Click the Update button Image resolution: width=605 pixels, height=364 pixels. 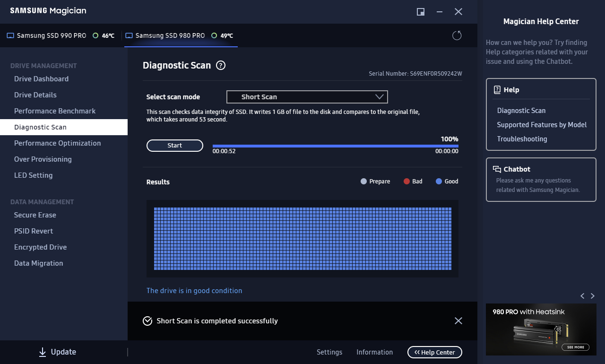(57, 352)
